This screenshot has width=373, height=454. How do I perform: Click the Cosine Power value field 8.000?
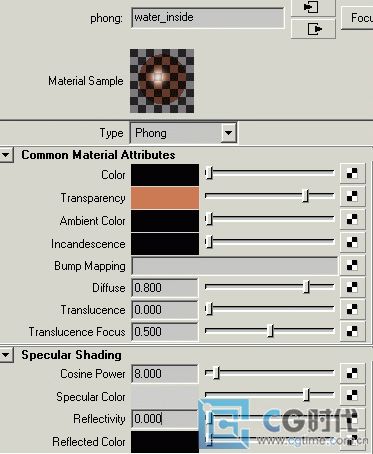point(165,374)
